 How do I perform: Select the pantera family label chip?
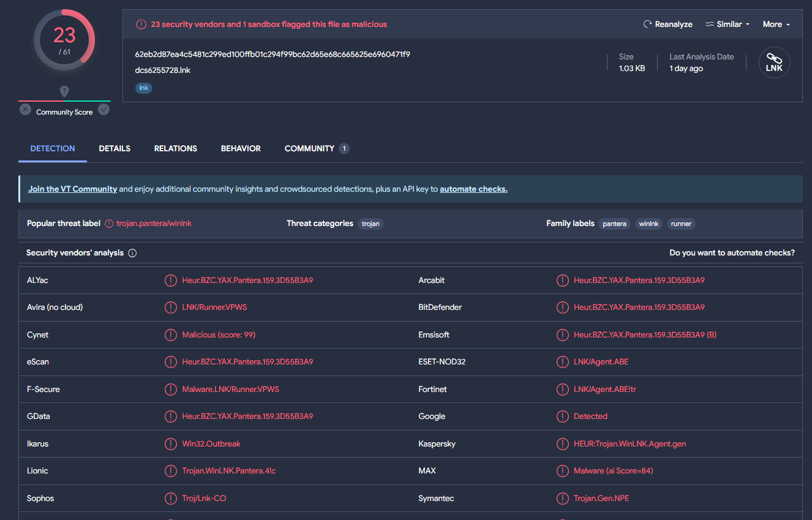coord(614,224)
